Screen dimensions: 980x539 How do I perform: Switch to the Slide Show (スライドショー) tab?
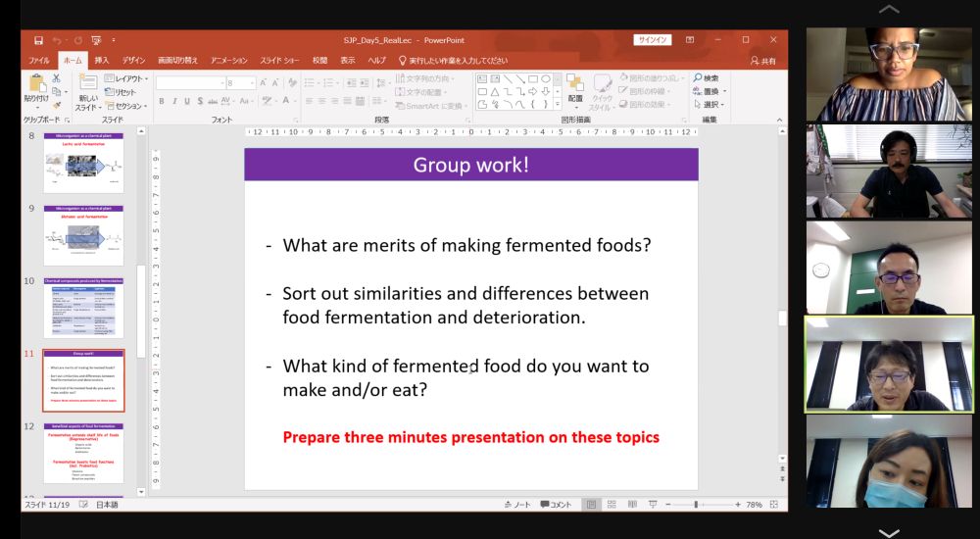tap(279, 61)
